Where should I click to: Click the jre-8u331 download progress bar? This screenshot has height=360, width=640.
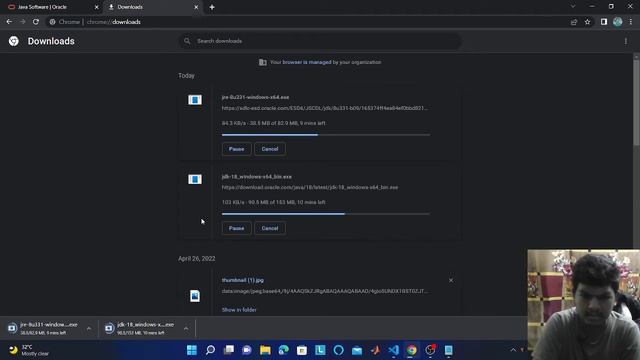click(326, 135)
